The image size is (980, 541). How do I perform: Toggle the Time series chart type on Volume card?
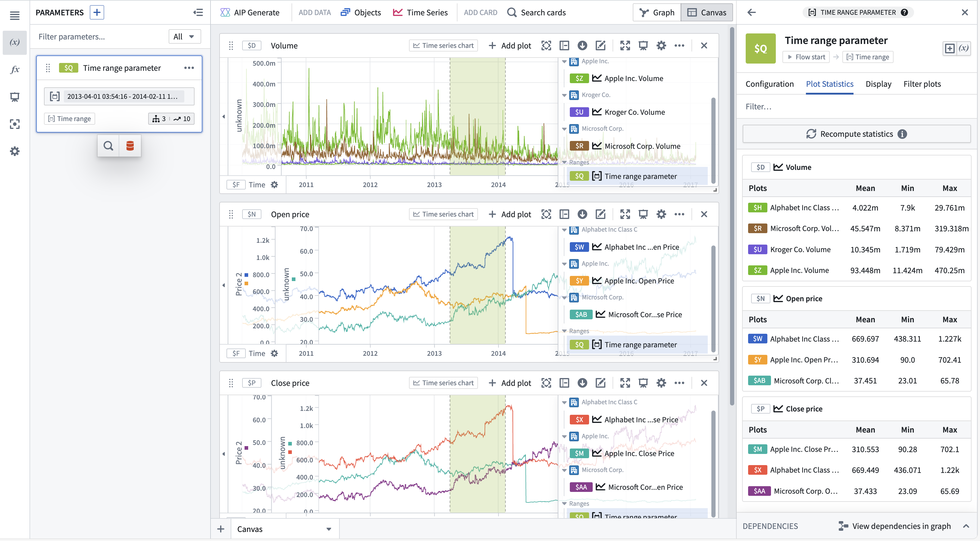click(x=443, y=46)
